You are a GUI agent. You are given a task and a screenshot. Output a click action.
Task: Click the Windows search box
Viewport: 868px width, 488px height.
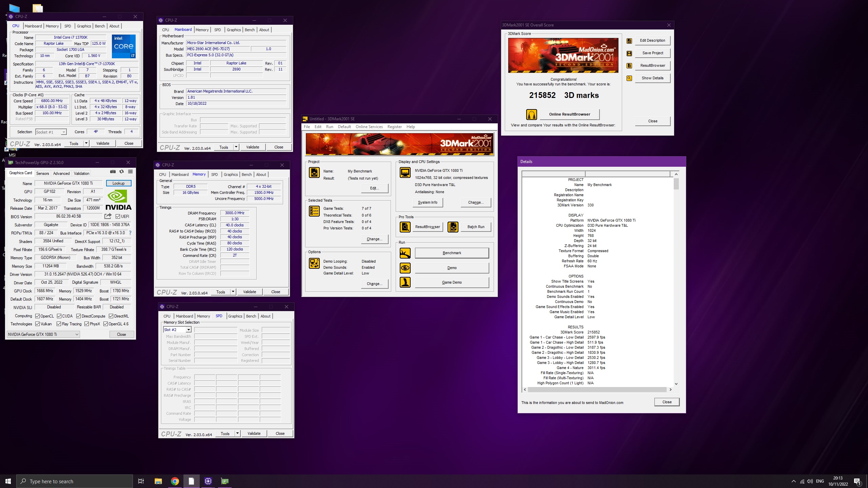point(75,481)
